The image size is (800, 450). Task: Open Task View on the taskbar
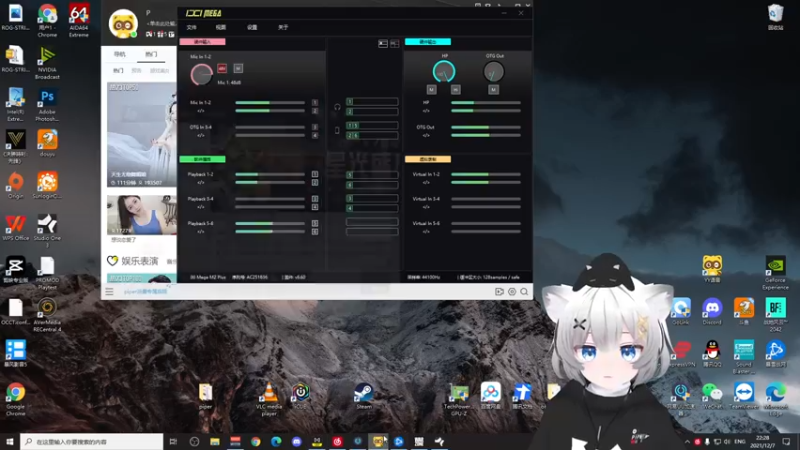coord(173,441)
